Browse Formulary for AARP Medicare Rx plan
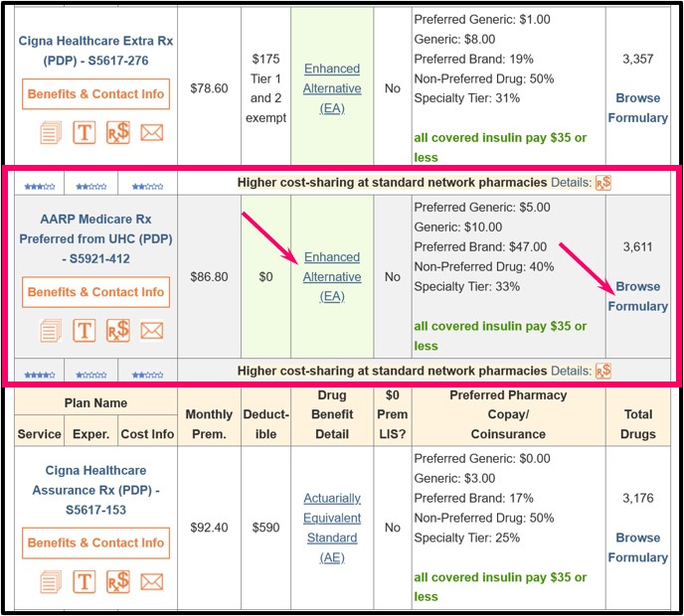 coord(637,296)
